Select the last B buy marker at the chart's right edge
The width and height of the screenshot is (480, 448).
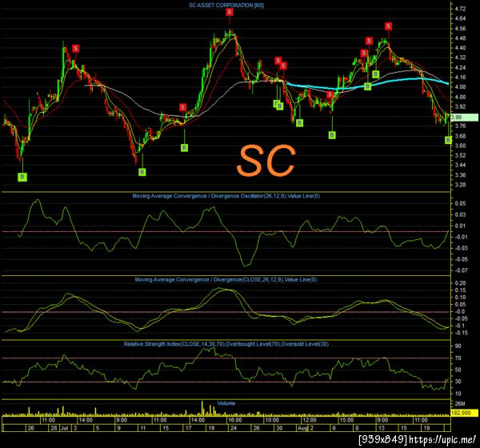tap(448, 140)
